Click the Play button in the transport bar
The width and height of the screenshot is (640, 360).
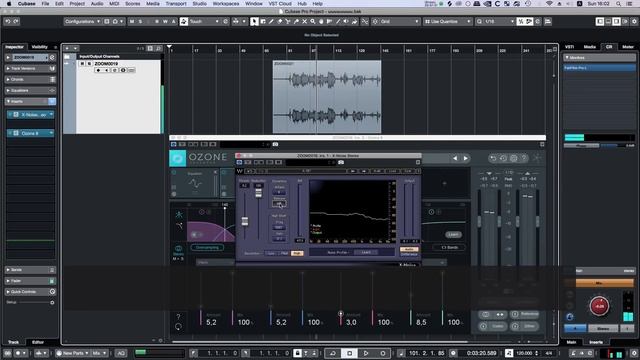tap(366, 353)
